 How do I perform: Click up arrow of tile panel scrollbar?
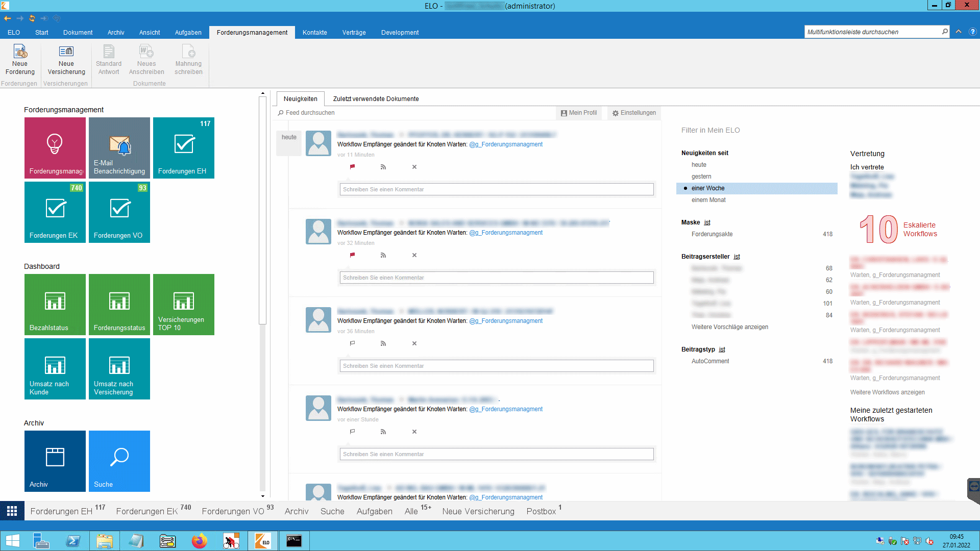pyautogui.click(x=263, y=93)
